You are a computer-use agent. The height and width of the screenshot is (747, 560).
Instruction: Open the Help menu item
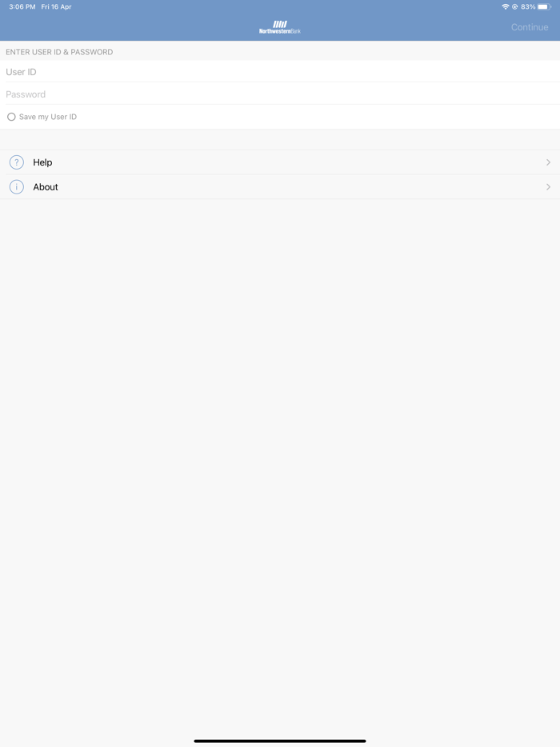click(280, 162)
